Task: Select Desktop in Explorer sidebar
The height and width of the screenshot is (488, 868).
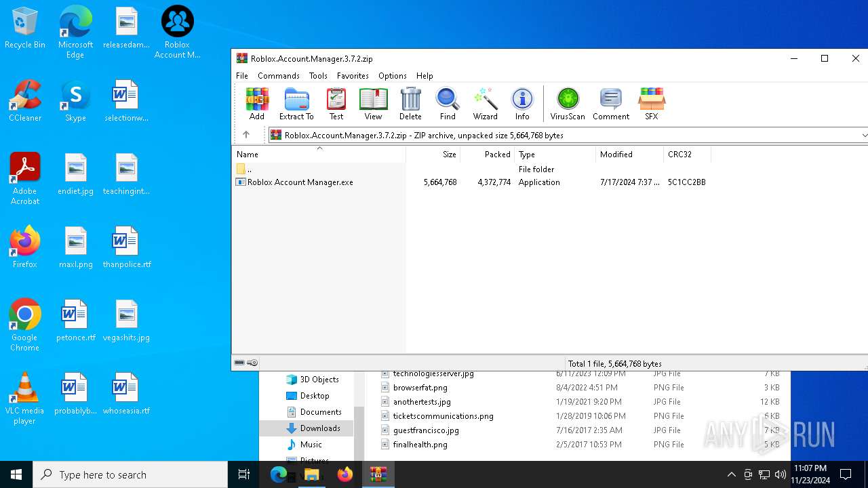Action: coord(308,396)
